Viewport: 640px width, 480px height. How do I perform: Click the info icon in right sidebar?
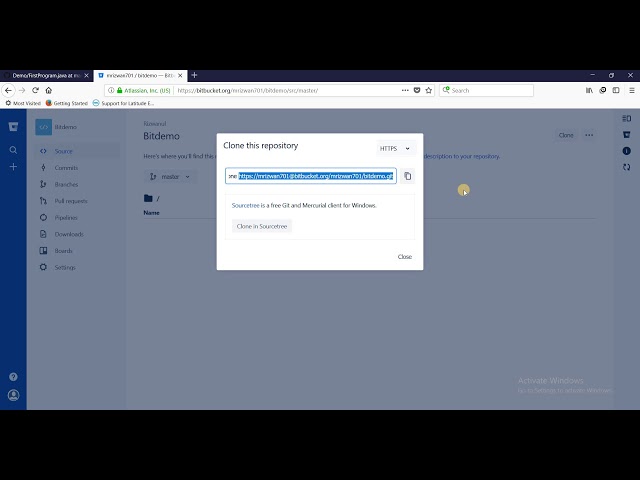[627, 151]
